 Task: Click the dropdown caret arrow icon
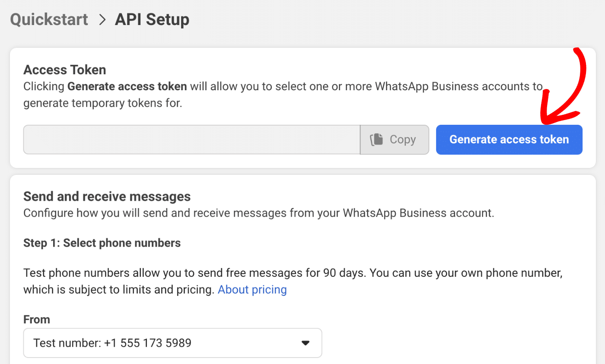(306, 343)
